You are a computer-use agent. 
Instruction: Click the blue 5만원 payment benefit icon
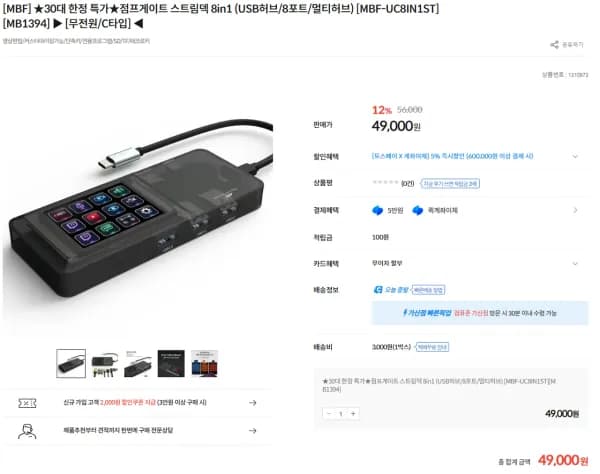378,210
